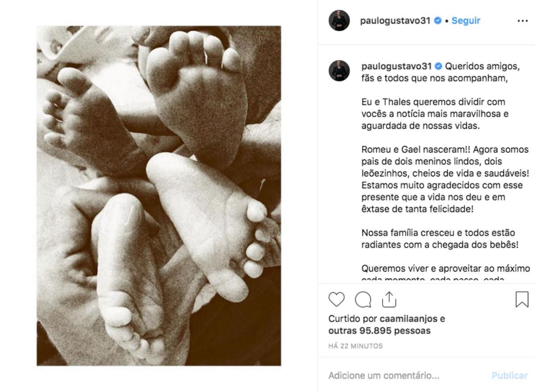Save the post with the bookmark icon
This screenshot has height=392, width=535.
[522, 299]
